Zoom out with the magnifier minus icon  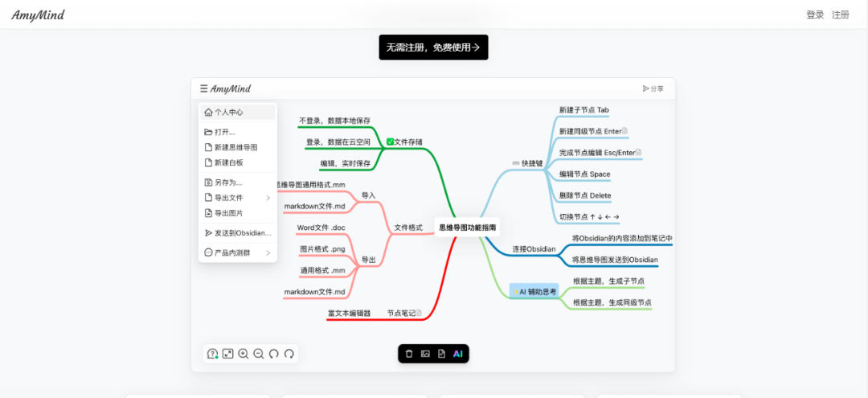coord(259,354)
